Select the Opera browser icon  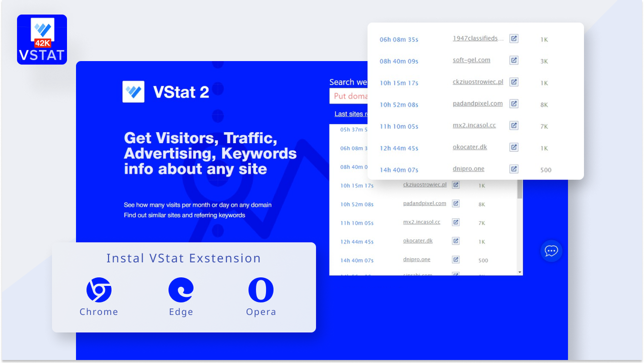tap(261, 290)
